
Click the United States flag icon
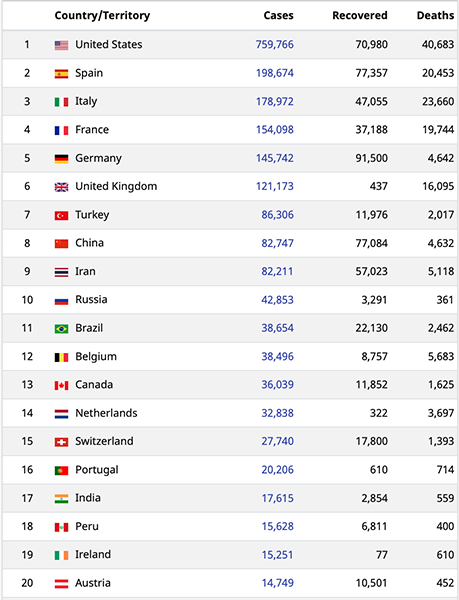click(61, 45)
